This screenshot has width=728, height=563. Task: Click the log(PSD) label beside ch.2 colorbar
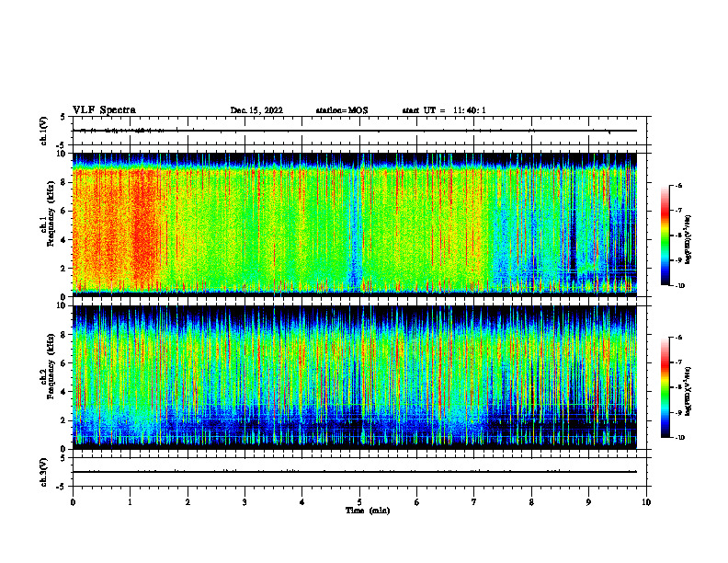pos(688,391)
